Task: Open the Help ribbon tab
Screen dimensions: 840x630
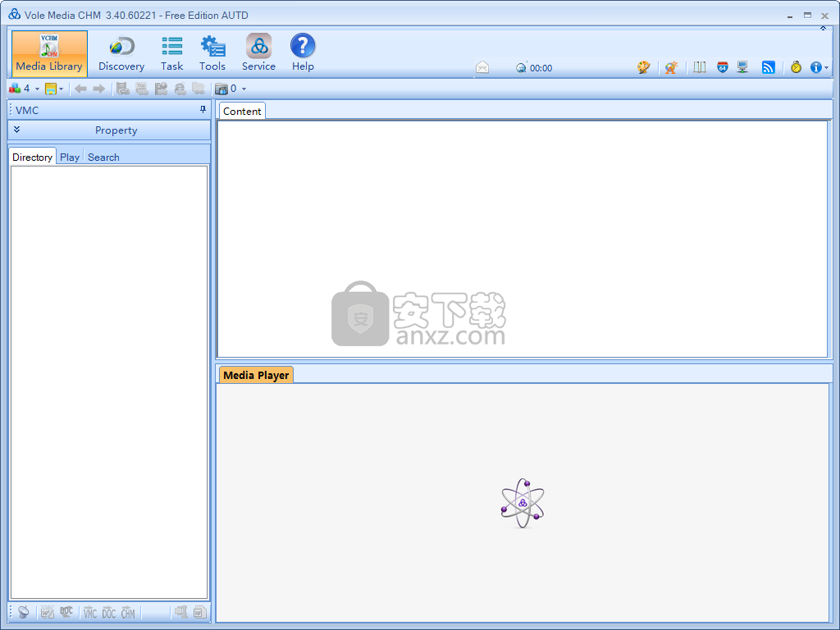Action: (x=303, y=53)
